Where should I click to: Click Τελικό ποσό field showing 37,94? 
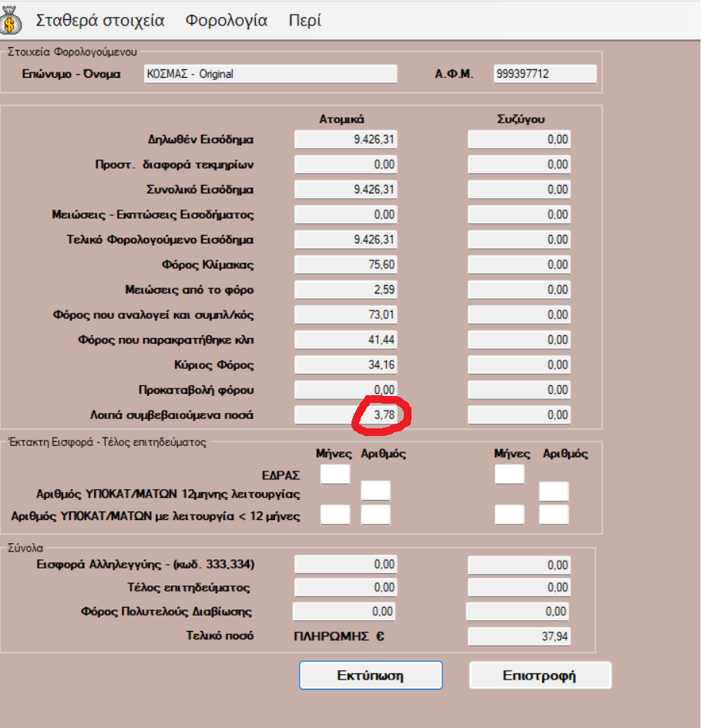point(519,636)
